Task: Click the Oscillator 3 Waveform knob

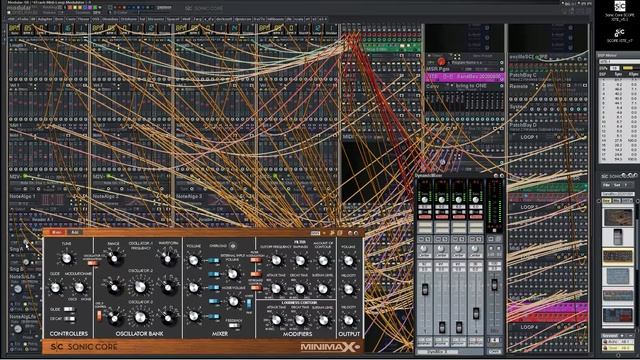Action: pos(168,318)
